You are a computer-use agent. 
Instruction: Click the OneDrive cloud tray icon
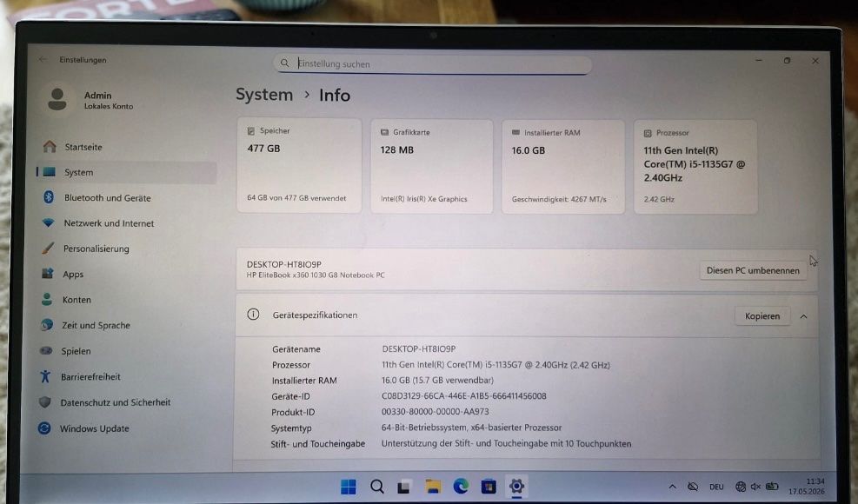[x=692, y=487]
